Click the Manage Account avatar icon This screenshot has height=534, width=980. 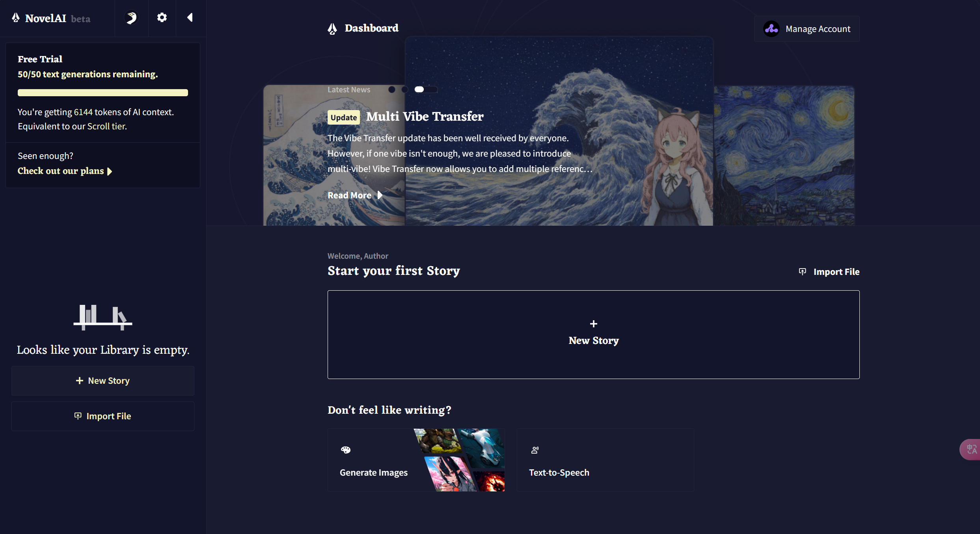pos(771,29)
